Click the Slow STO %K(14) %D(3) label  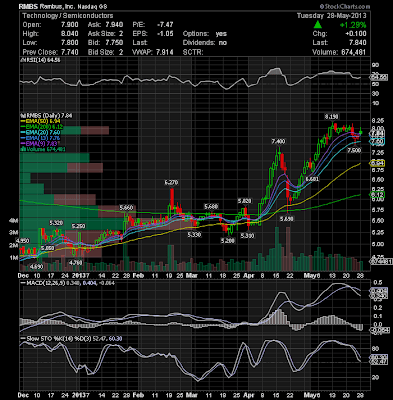coord(71,338)
